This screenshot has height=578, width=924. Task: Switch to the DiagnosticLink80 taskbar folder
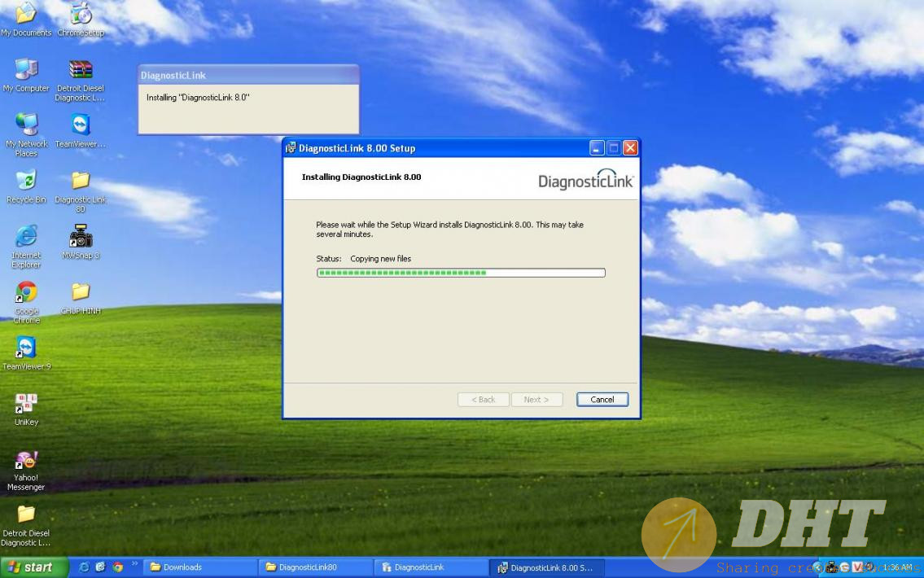pos(315,567)
